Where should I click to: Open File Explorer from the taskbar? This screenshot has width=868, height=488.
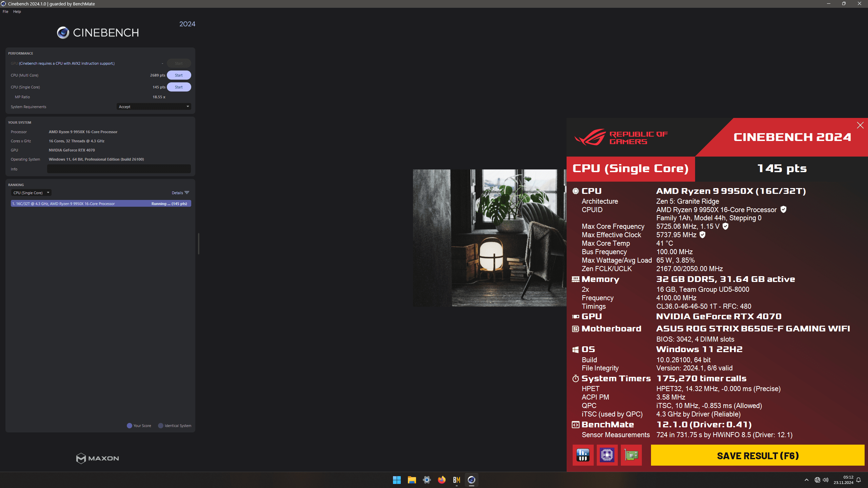(412, 480)
